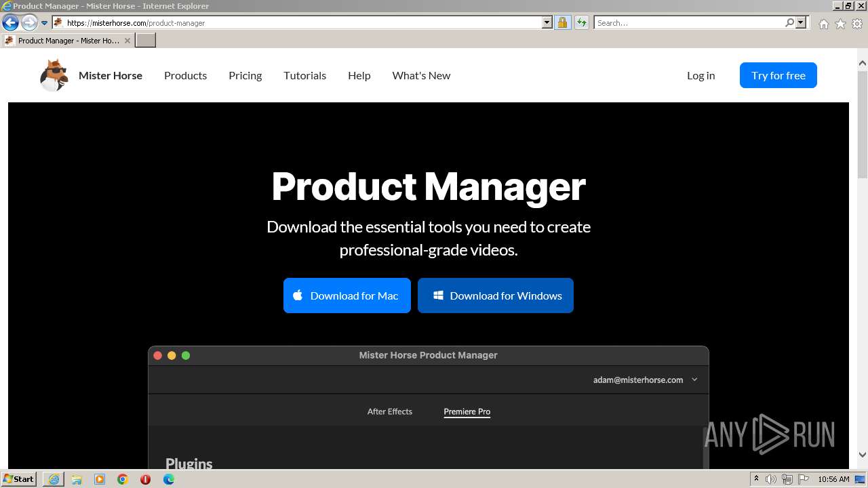Click the Product Manager tab title

tap(68, 41)
